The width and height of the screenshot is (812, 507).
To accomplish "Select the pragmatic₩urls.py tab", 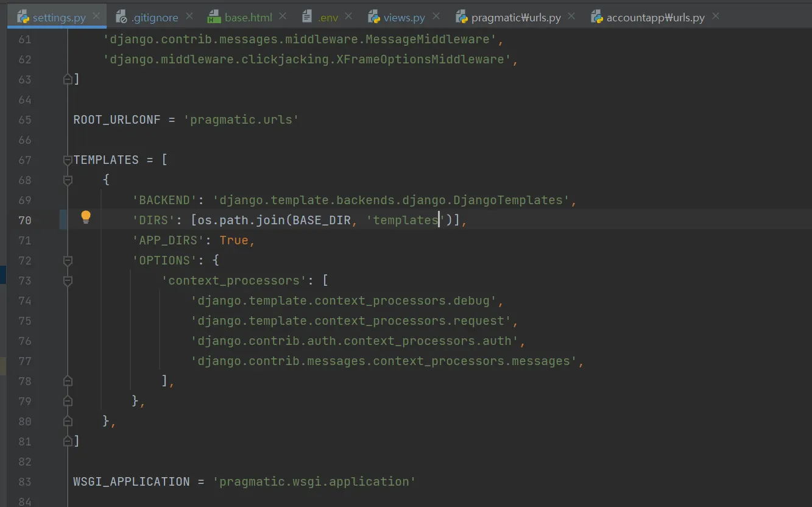I will 515,18.
